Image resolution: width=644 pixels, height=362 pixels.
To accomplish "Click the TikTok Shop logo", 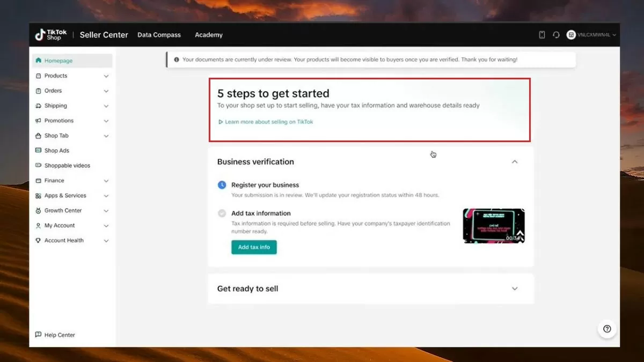I will tap(51, 35).
